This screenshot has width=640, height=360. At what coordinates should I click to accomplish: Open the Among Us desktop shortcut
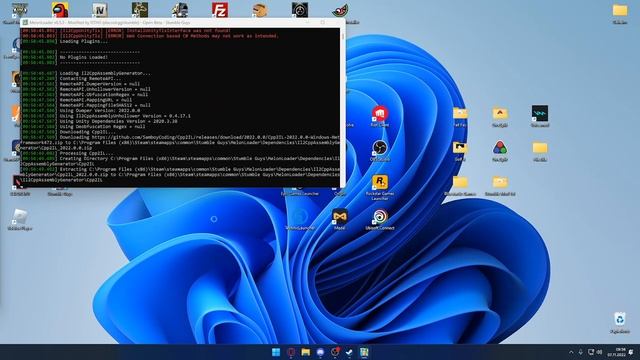[60, 9]
